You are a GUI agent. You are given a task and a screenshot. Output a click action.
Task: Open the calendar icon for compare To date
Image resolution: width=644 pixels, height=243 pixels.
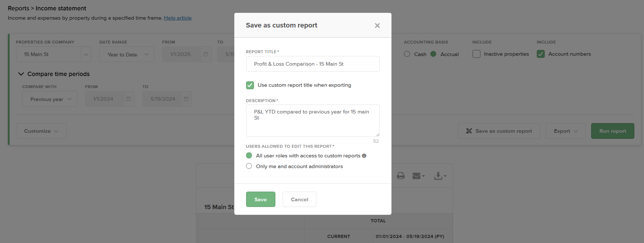coord(186,99)
